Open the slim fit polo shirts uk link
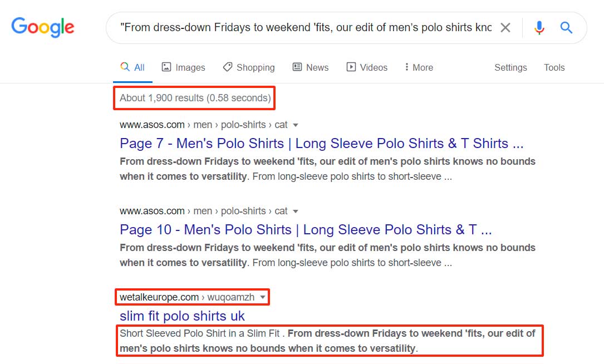 [x=182, y=316]
